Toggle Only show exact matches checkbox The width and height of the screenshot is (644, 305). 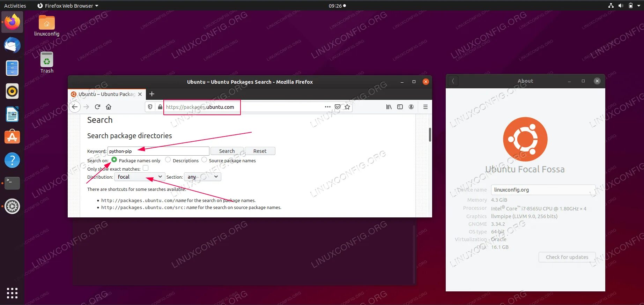click(146, 168)
